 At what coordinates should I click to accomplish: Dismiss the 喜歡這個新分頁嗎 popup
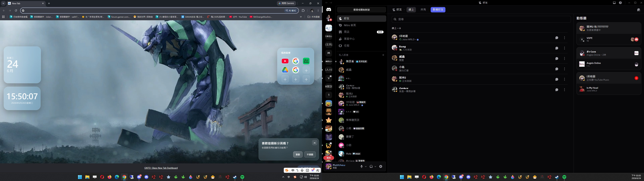point(314,143)
